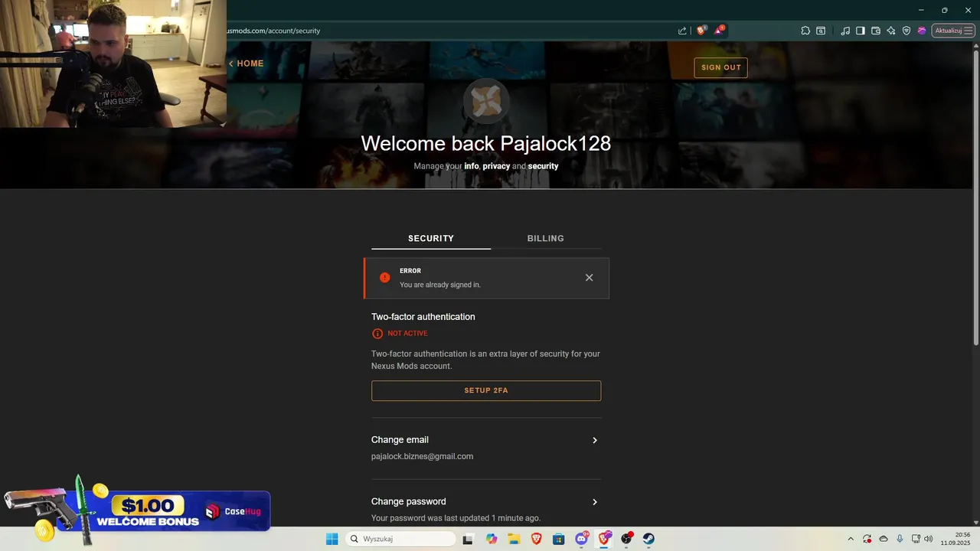Click the OneDrive cloud tray icon

(x=884, y=539)
